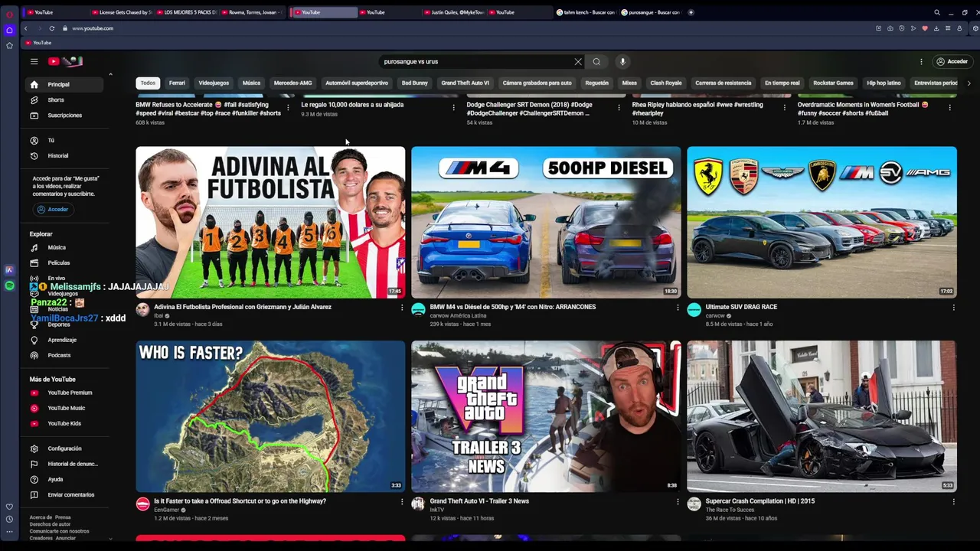Go to Principal in the sidebar
Screen dimensions: 980x551
coord(64,84)
